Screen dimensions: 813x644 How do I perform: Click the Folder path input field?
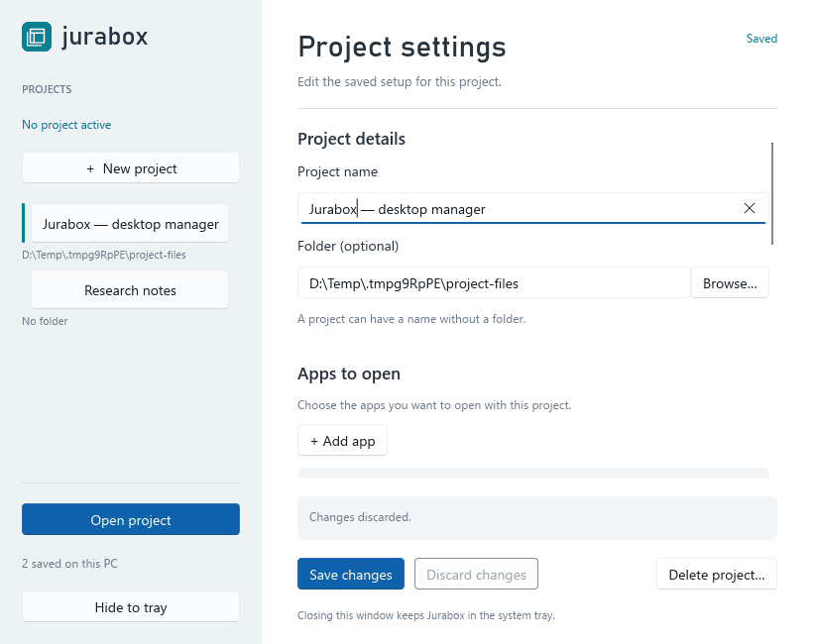494,283
